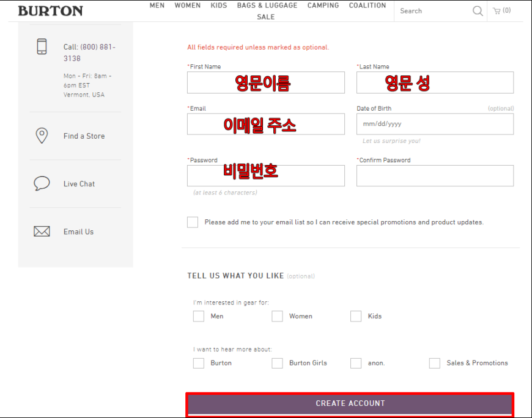Open the WOMEN menu
Viewport: 532px width, 418px height.
[x=187, y=5]
